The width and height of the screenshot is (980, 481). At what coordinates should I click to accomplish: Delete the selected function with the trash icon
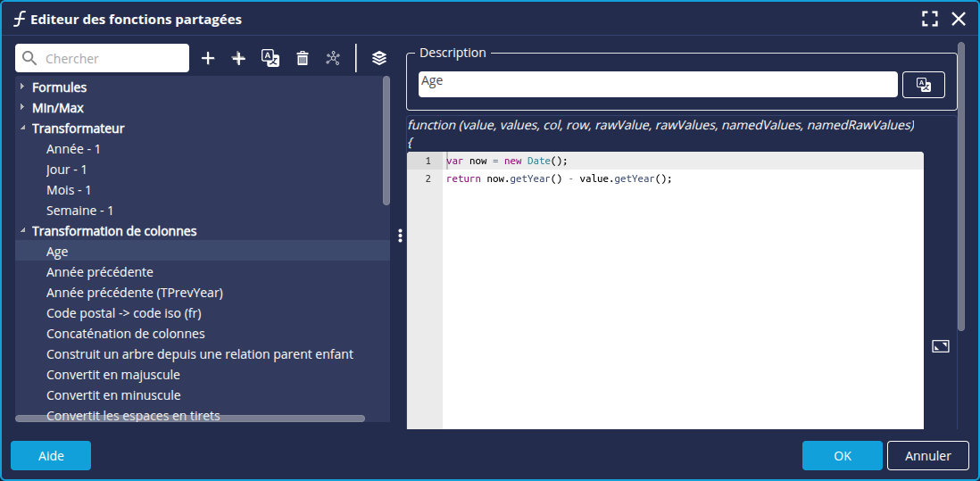click(303, 58)
